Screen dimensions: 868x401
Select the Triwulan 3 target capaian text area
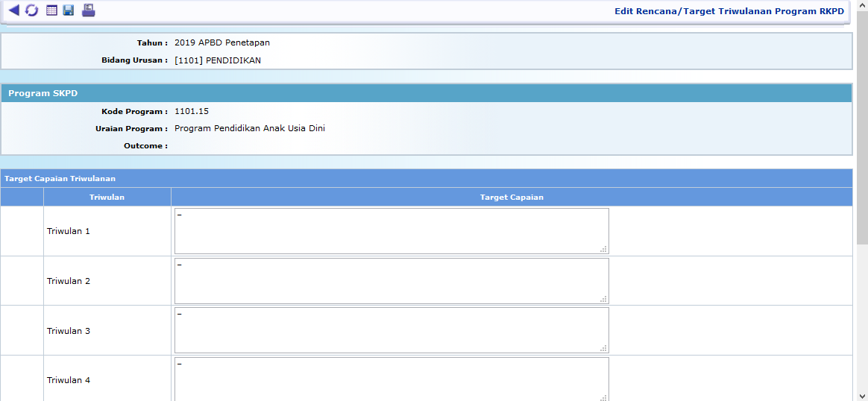pyautogui.click(x=391, y=330)
